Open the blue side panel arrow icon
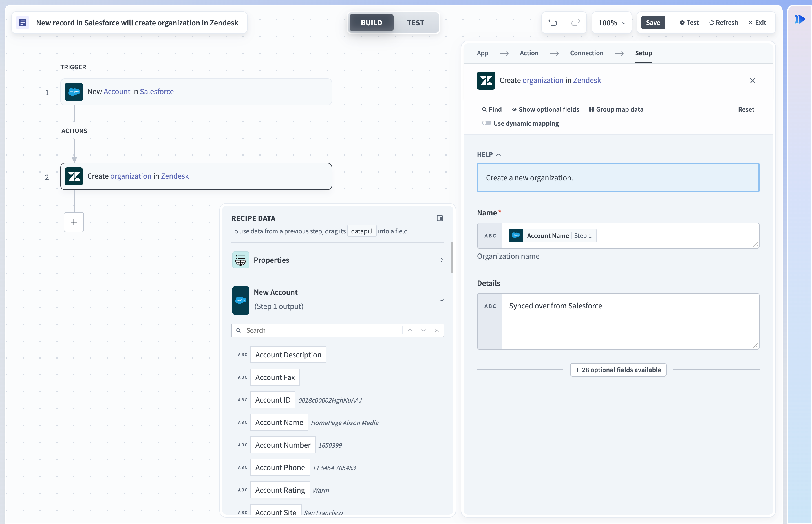812x524 pixels. point(800,19)
